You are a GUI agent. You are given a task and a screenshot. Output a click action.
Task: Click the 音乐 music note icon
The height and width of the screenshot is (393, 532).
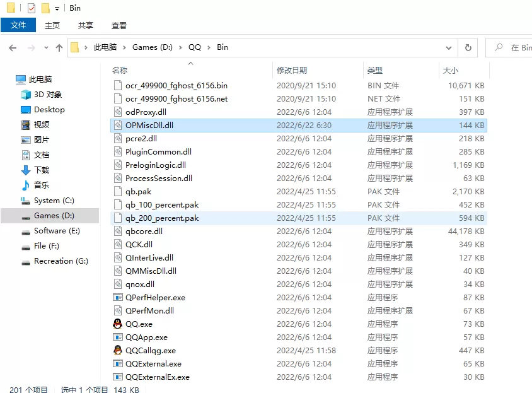click(26, 185)
